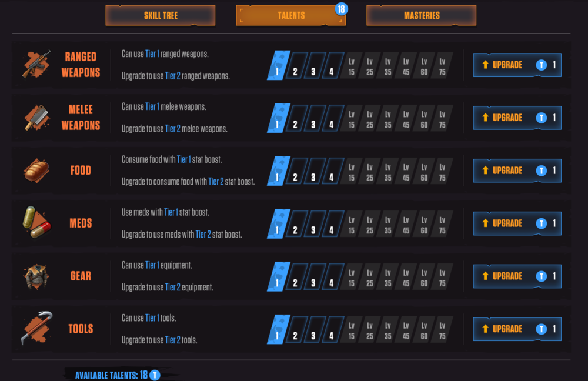Select the Gear jacket icon
The width and height of the screenshot is (588, 381).
point(36,276)
